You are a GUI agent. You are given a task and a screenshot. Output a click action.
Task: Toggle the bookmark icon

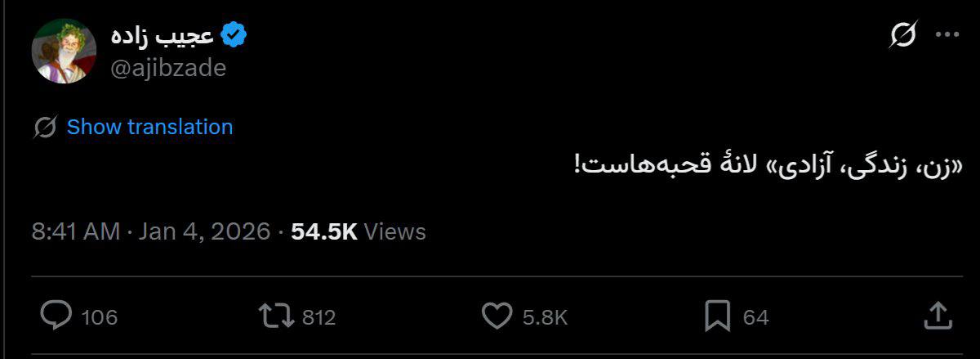click(x=717, y=316)
